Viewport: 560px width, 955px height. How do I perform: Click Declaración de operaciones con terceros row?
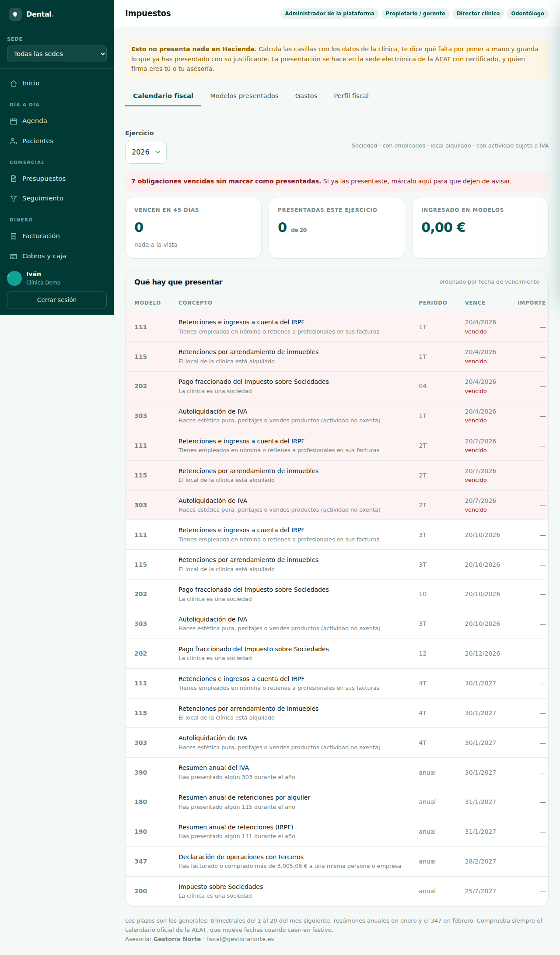point(337,861)
